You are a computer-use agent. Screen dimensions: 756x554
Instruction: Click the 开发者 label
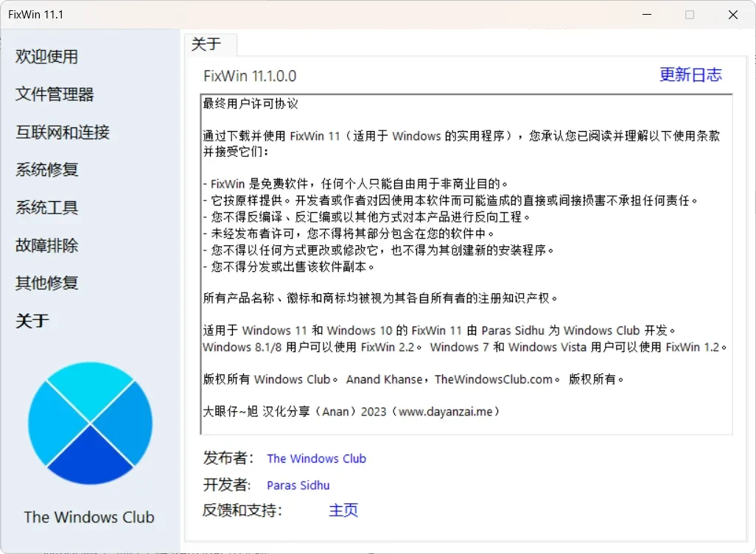[x=227, y=485]
